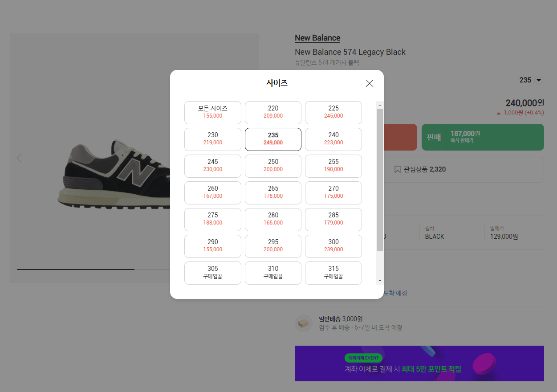Click the New Balance brand link
The image size is (557, 392).
click(317, 38)
